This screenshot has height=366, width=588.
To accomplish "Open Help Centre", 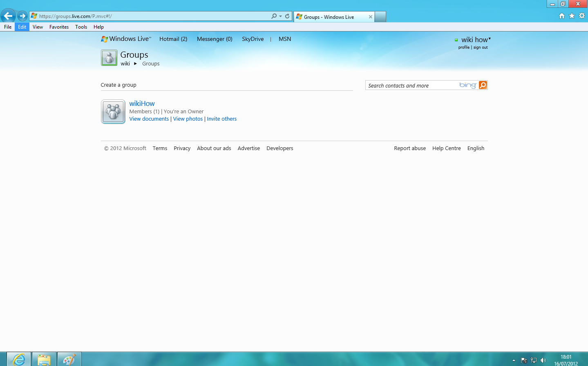I will [x=447, y=148].
